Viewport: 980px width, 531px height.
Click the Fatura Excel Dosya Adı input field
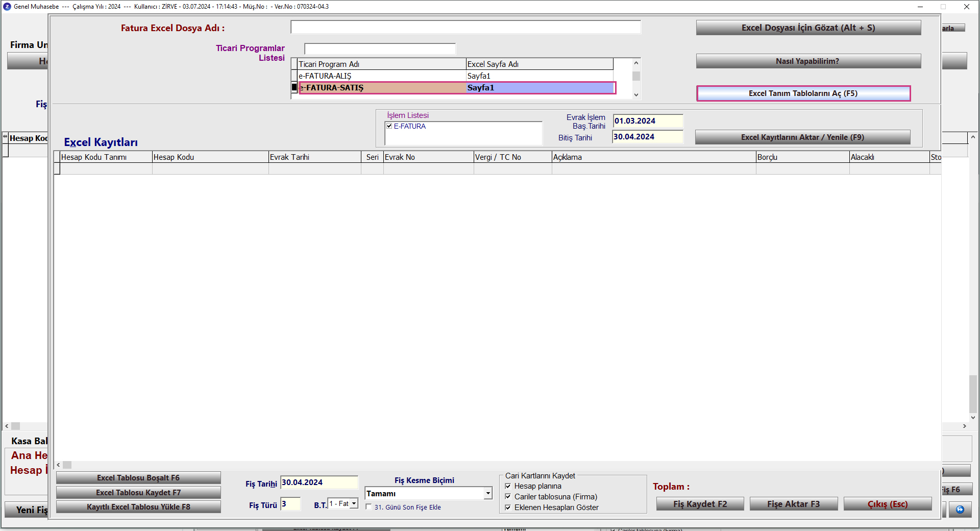(465, 28)
